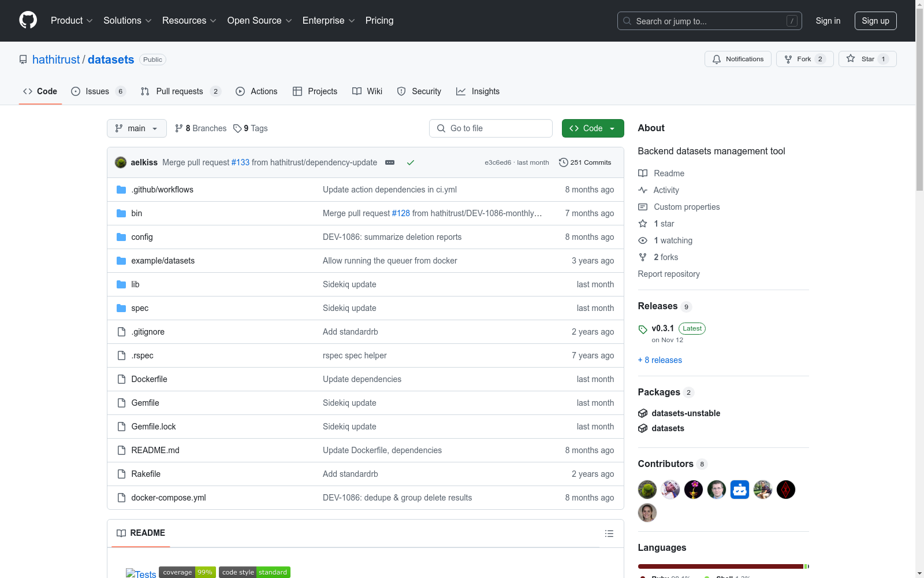This screenshot has width=924, height=578.
Task: Expand the green Code dropdown
Action: coord(593,128)
